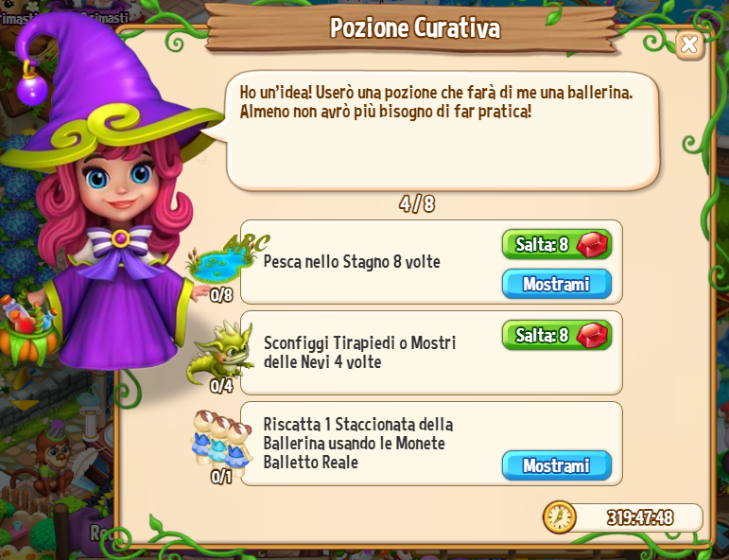This screenshot has width=729, height=560.
Task: Show me the Ballerina fence redemption
Action: pos(557,465)
